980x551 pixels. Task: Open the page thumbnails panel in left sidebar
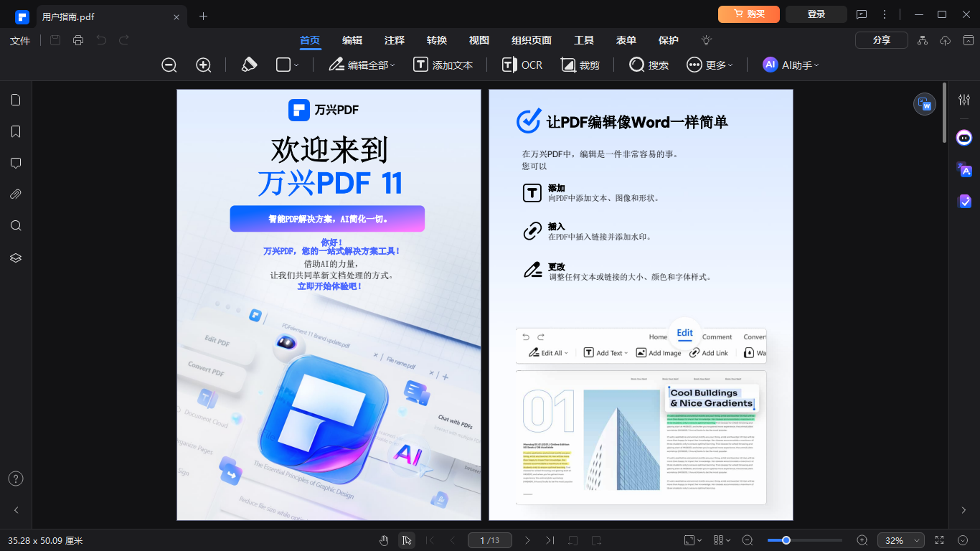click(16, 100)
